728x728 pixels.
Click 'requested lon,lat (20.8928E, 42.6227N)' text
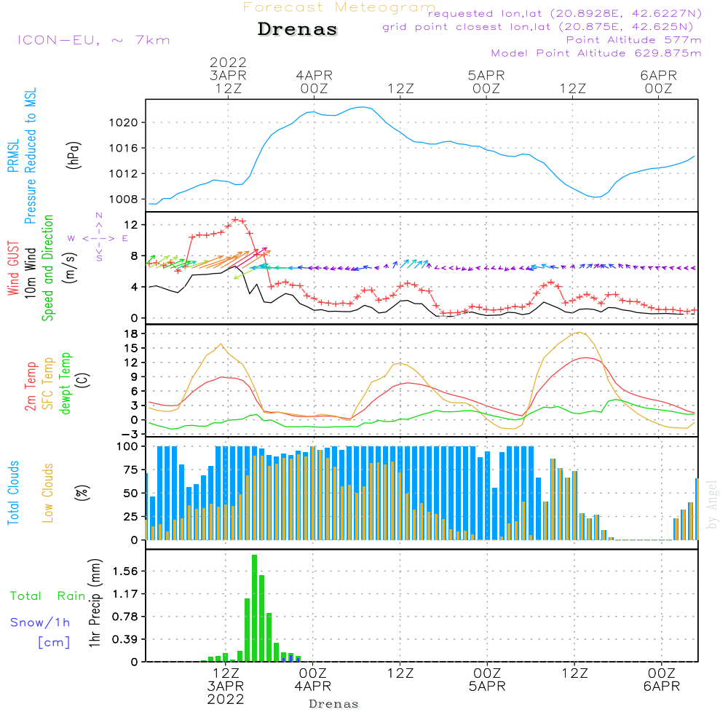(564, 13)
